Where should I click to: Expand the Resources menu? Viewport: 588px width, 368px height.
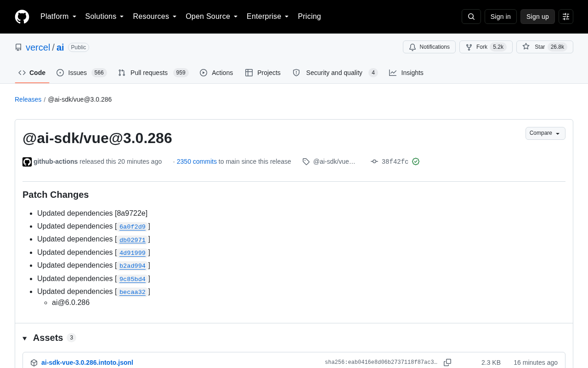point(155,17)
